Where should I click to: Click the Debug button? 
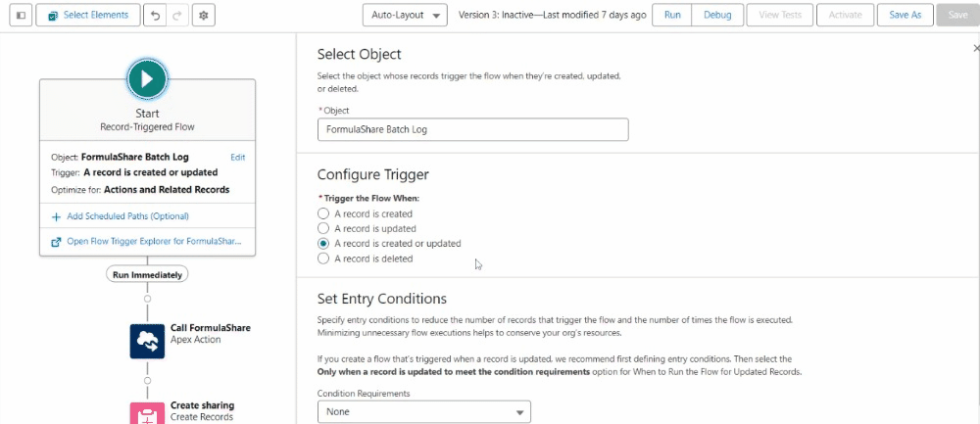pos(717,15)
